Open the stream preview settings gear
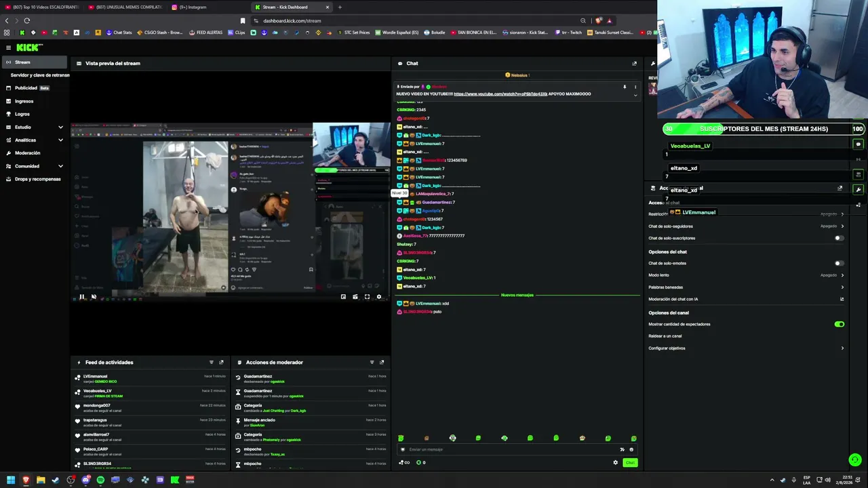This screenshot has width=868, height=488. pos(379,296)
